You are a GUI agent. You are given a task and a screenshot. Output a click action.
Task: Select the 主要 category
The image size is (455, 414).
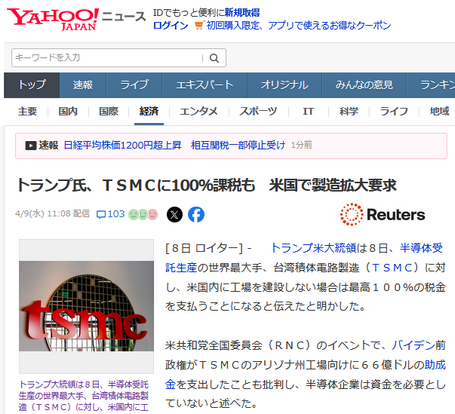coord(27,111)
